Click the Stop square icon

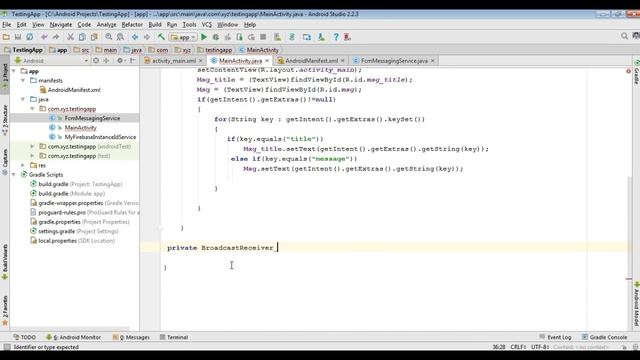pos(263,37)
